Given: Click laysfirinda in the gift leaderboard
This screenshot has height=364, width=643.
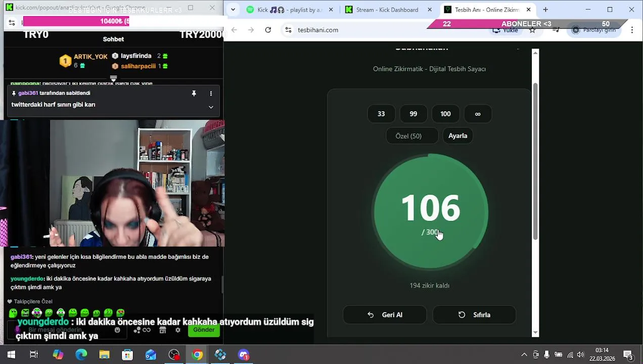Looking at the screenshot, I should (x=136, y=56).
